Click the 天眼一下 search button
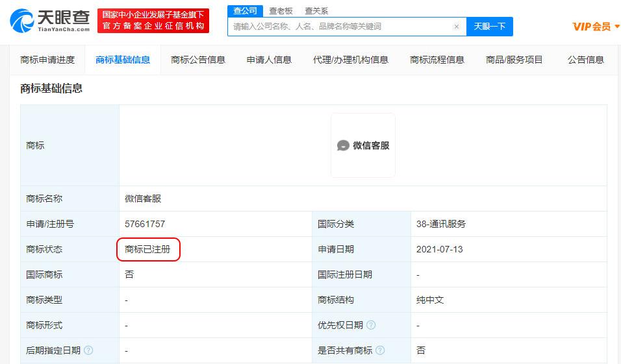This screenshot has height=364, width=621. [489, 27]
